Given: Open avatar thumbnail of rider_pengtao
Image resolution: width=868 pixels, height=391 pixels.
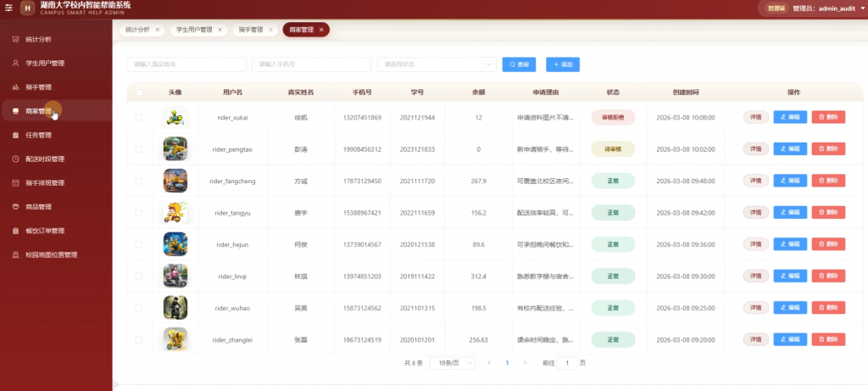Looking at the screenshot, I should pos(175,149).
